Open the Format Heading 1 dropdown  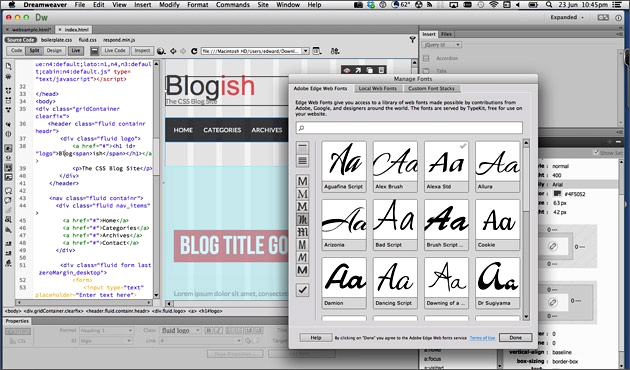[106, 330]
